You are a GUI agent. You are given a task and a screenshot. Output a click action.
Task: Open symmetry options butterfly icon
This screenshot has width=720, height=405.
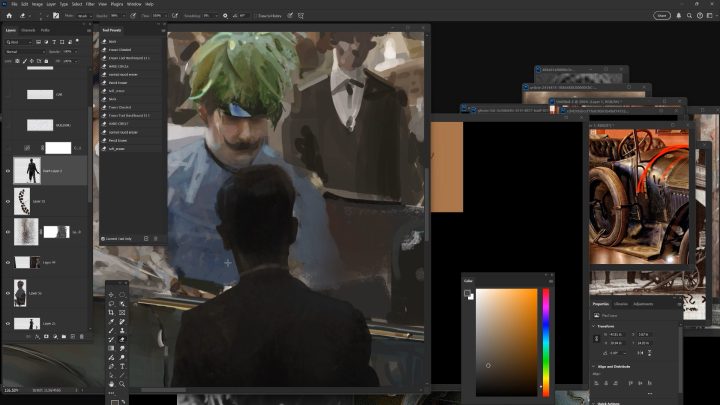(x=301, y=16)
